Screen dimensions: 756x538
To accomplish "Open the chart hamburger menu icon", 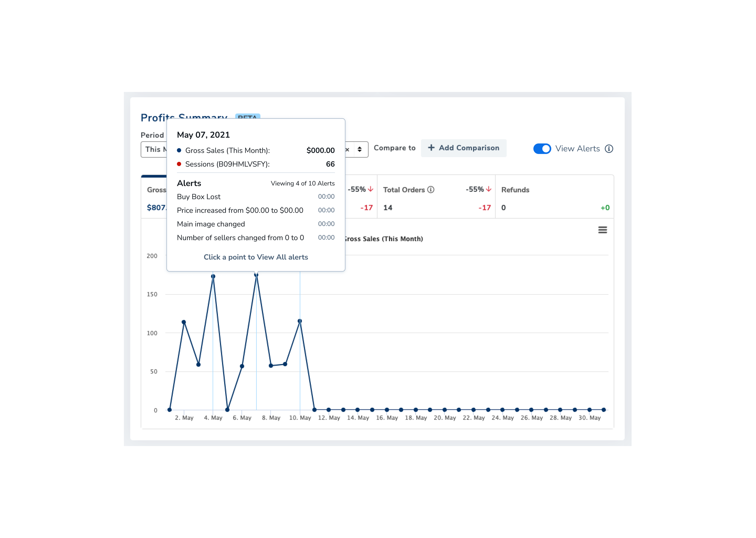I will click(602, 230).
